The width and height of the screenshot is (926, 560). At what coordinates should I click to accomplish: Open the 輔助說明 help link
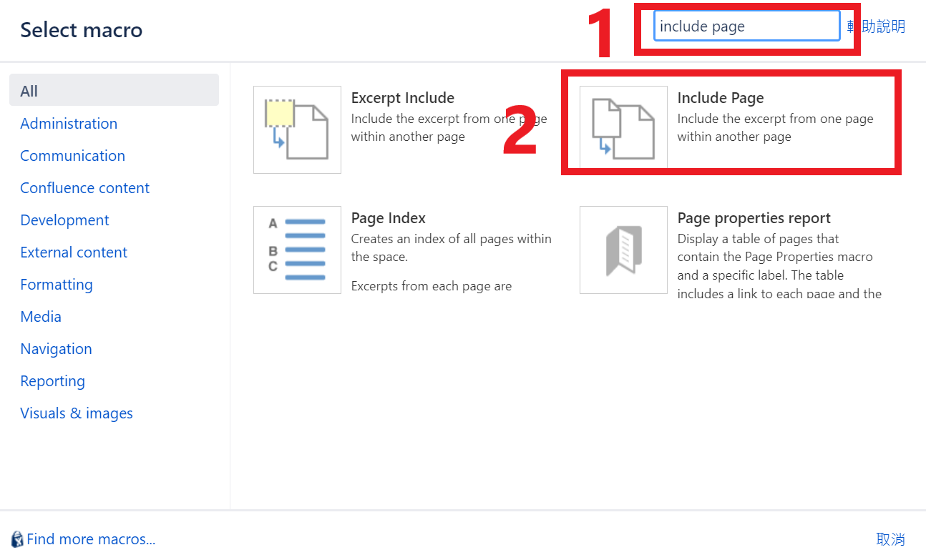coord(877,26)
